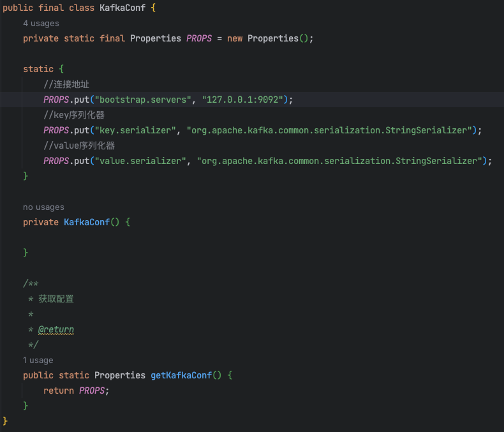The image size is (504, 432).
Task: Click the "new" keyword before Properties()
Action: click(235, 38)
